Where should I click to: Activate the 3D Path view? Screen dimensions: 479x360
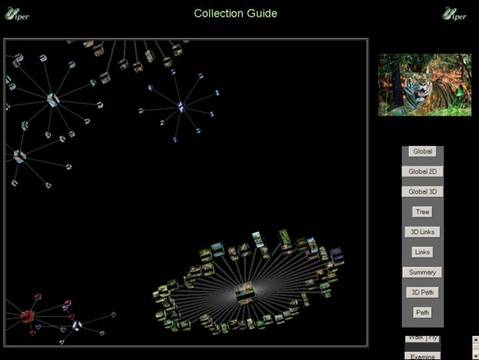(422, 292)
